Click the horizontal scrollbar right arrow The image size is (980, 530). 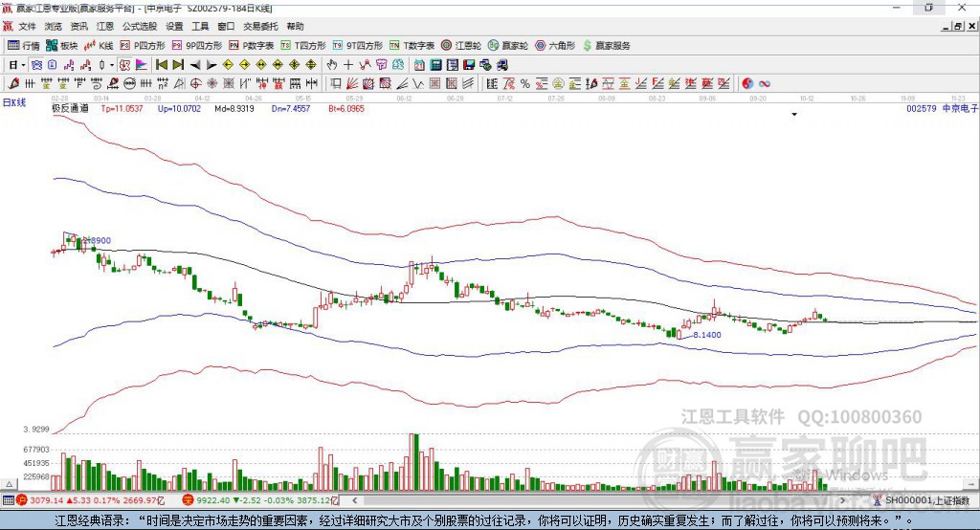click(x=842, y=500)
